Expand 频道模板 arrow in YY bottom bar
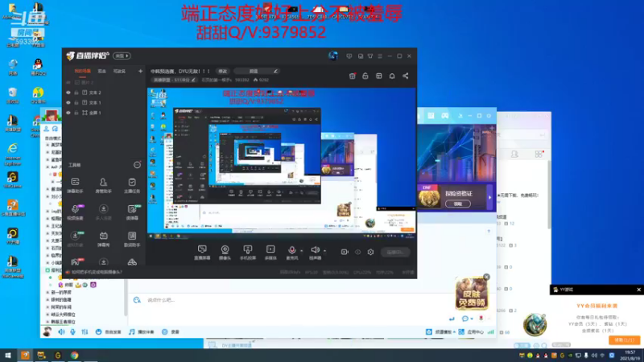This screenshot has width=644, height=362. (x=454, y=331)
